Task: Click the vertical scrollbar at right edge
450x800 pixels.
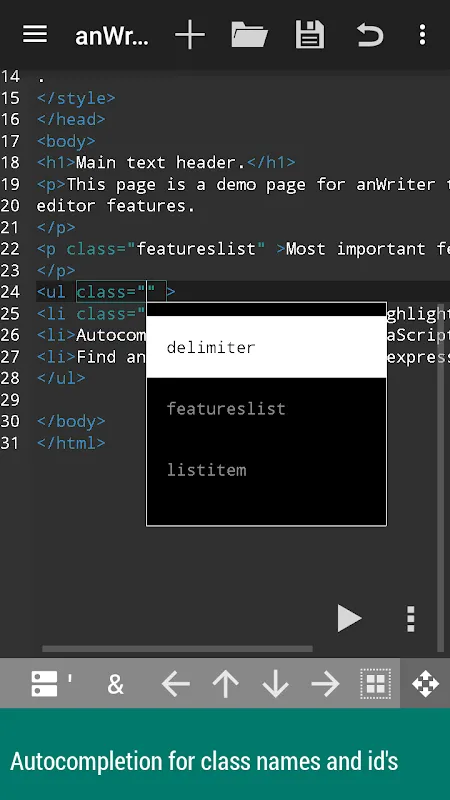Action: pos(440,477)
